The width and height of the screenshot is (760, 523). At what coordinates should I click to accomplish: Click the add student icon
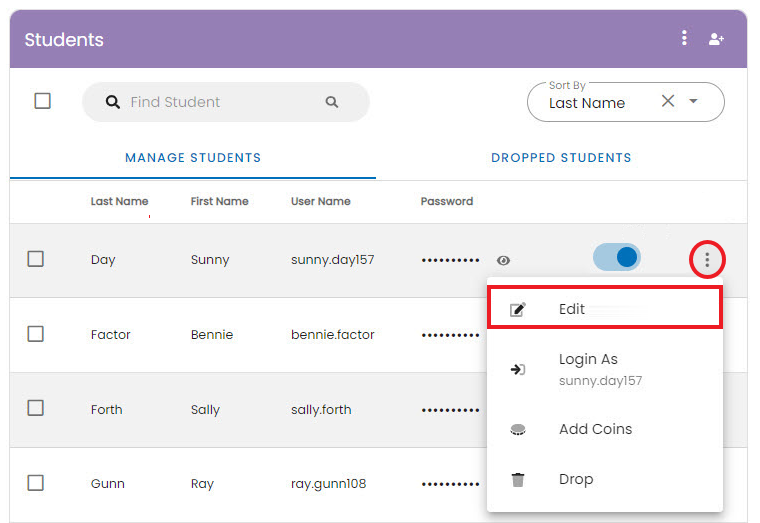(716, 39)
